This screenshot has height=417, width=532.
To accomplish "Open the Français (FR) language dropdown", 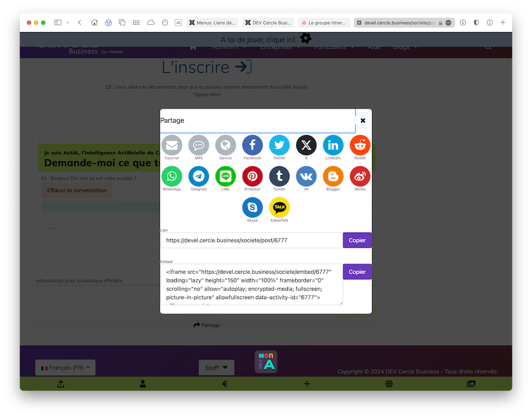I will [65, 368].
